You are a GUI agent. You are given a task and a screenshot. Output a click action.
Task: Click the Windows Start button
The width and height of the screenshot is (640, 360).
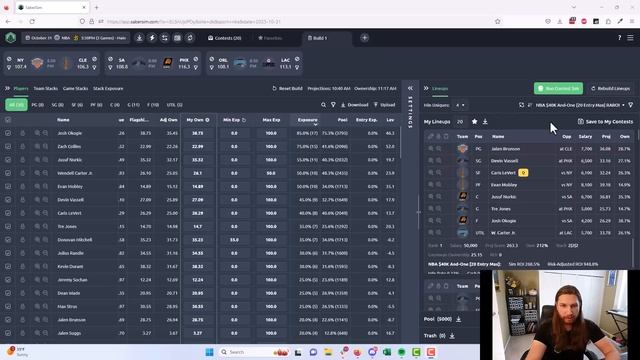click(x=209, y=352)
